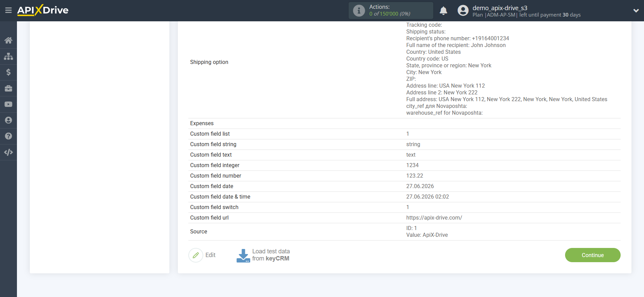Open the connections sitemap icon
The height and width of the screenshot is (297, 644).
pos(8,56)
